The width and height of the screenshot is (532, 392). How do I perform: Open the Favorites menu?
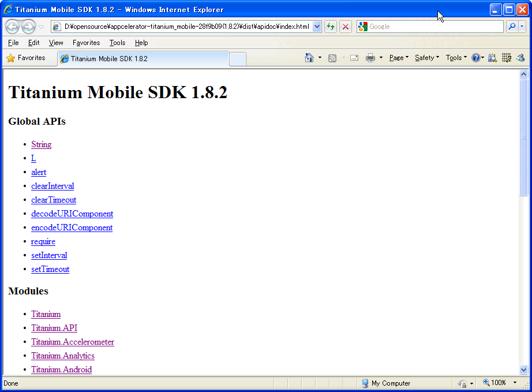(x=86, y=43)
